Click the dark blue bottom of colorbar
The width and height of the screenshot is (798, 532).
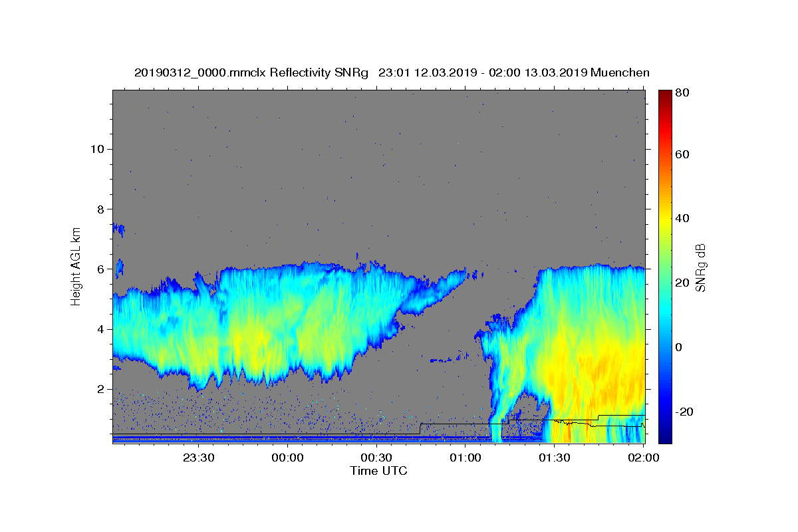click(x=664, y=438)
